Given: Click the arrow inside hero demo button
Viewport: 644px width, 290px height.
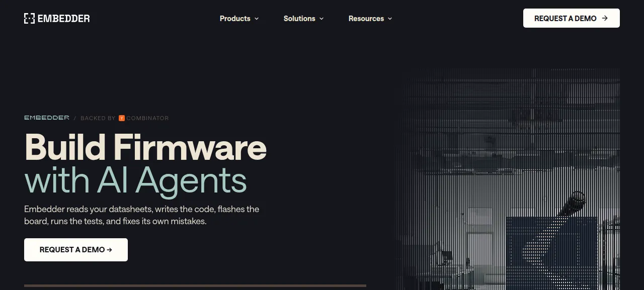Looking at the screenshot, I should click(109, 250).
